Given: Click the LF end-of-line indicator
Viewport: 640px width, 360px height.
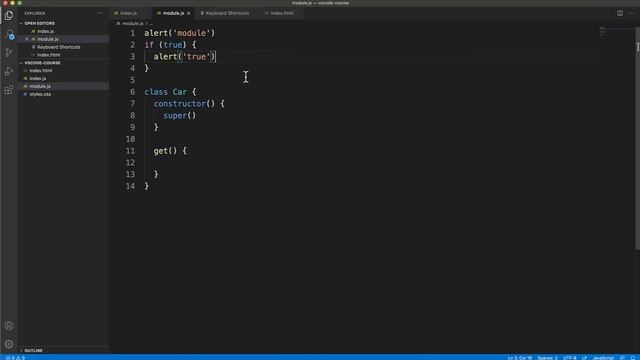Looking at the screenshot, I should pos(584,358).
